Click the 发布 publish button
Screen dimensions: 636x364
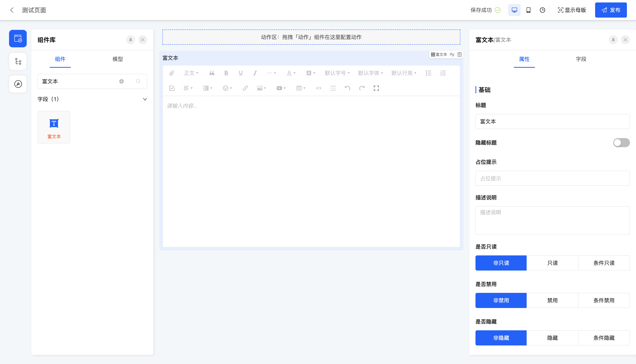611,10
